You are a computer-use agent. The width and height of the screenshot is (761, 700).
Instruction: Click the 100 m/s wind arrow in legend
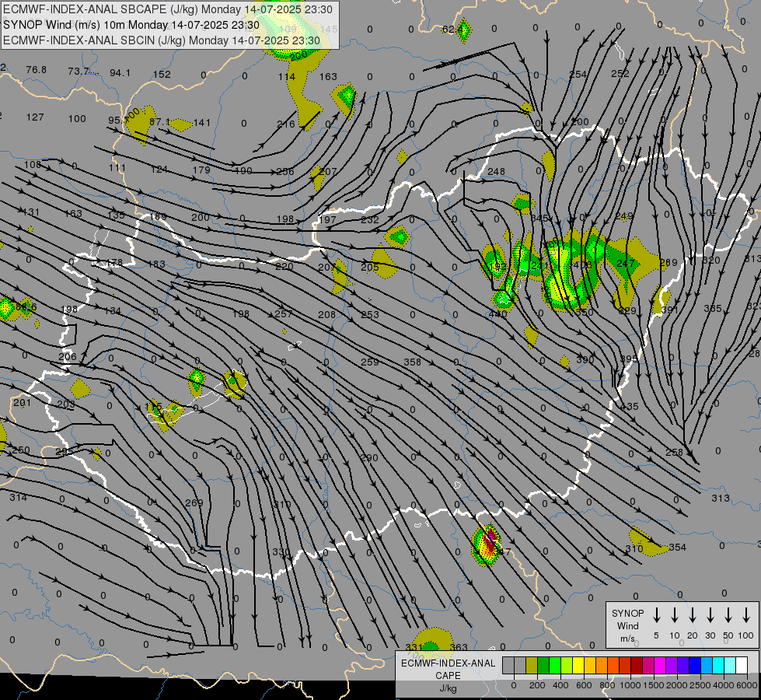tap(746, 615)
